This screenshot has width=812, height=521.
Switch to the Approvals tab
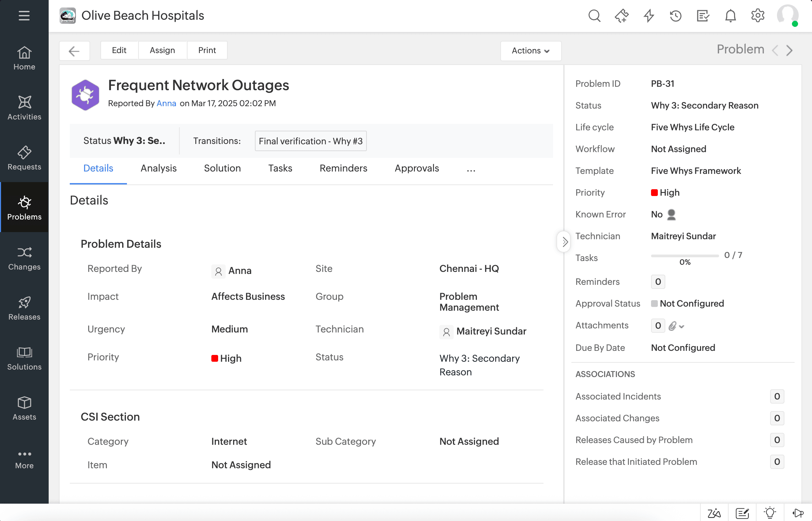pos(417,168)
